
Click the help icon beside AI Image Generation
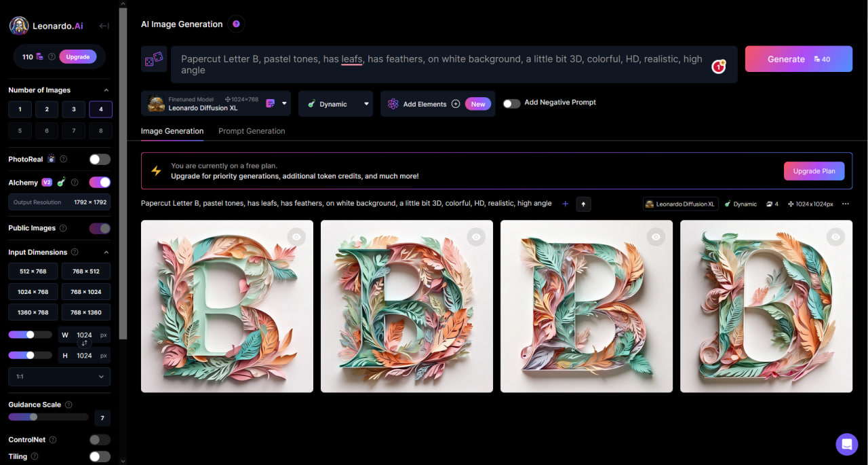[x=236, y=24]
